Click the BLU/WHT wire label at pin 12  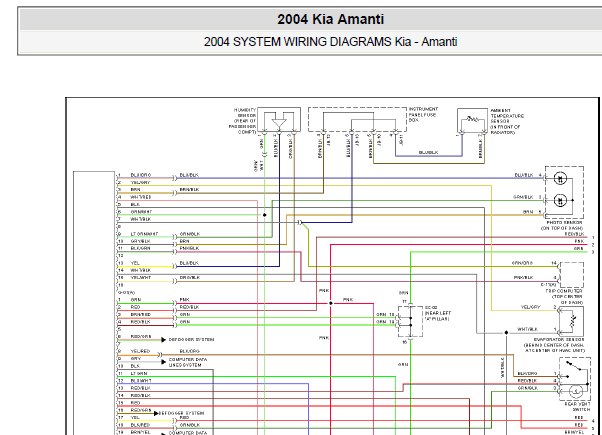(141, 380)
